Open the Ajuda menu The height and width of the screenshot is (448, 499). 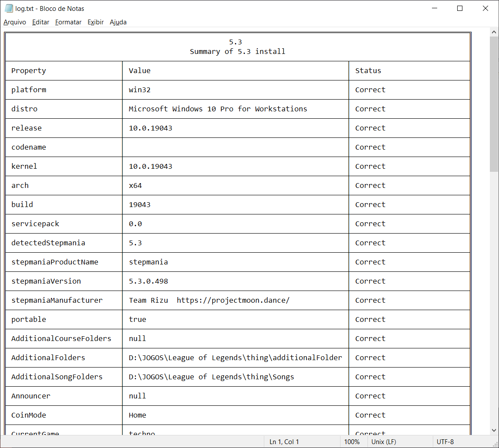(x=118, y=22)
